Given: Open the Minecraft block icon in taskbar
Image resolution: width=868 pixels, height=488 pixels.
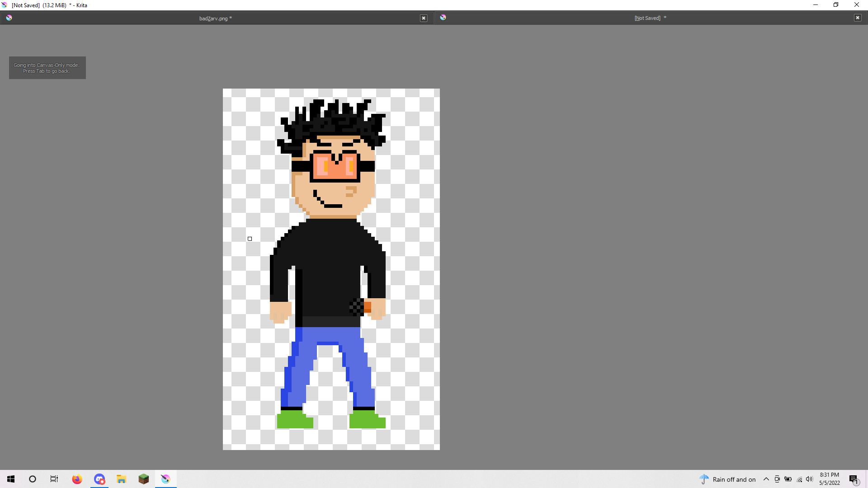Looking at the screenshot, I should tap(143, 479).
